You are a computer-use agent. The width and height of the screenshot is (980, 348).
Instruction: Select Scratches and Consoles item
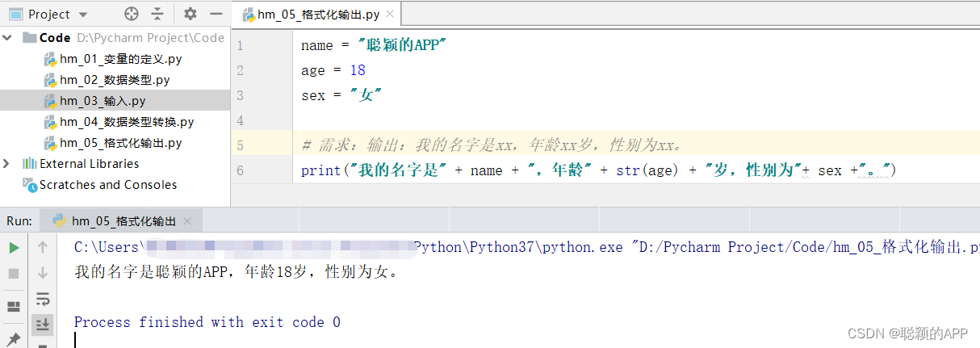[x=108, y=185]
